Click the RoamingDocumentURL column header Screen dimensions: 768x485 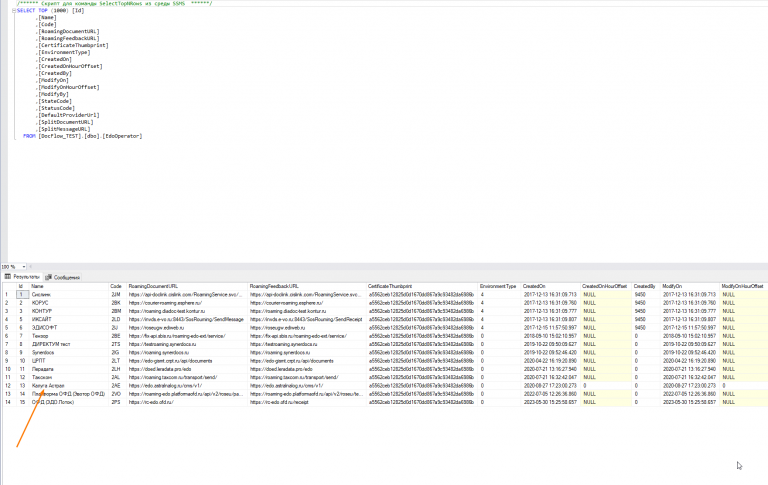(x=187, y=286)
